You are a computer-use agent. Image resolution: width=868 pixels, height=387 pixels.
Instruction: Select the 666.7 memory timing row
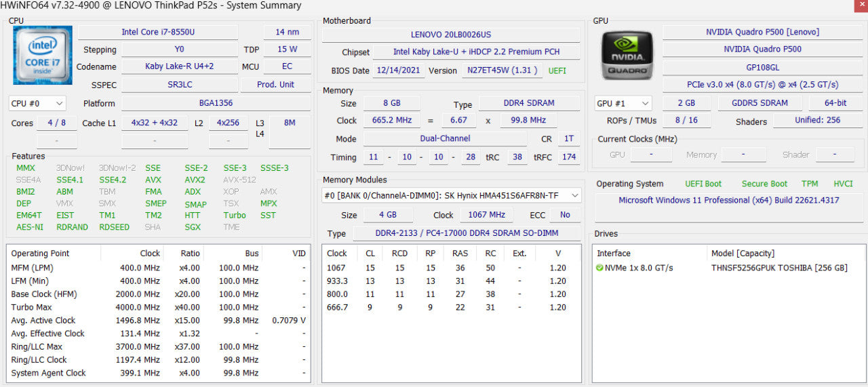(x=451, y=307)
